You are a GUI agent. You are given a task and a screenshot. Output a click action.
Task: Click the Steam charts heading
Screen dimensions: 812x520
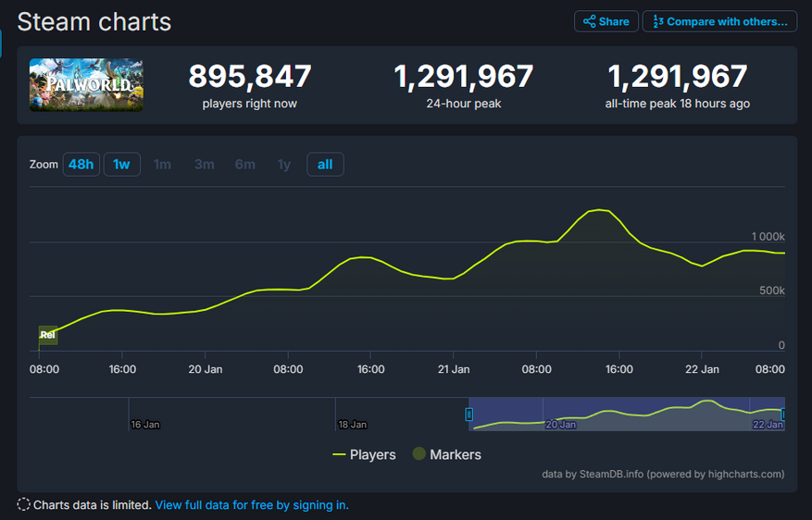tap(94, 21)
